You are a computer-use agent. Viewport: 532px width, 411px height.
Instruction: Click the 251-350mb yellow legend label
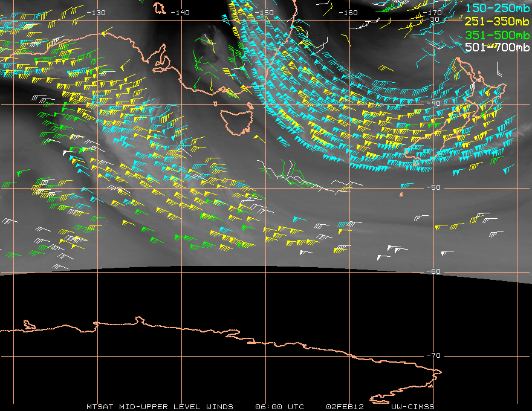(x=497, y=21)
